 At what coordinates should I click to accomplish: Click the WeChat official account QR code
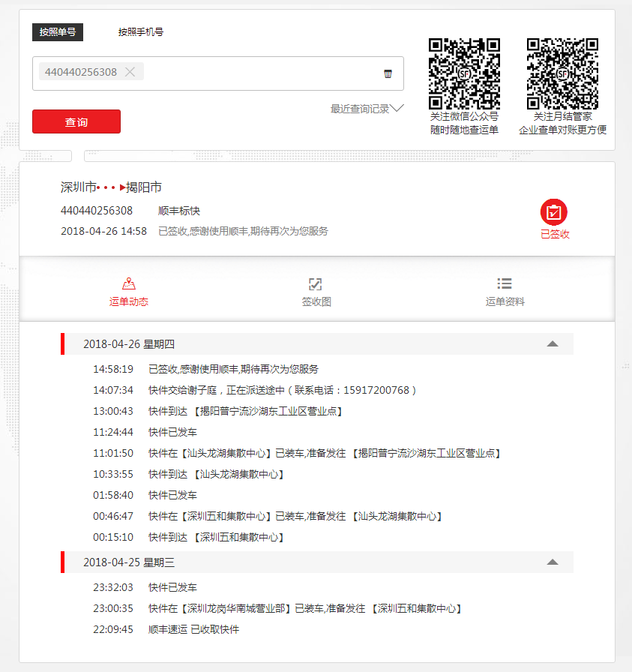pyautogui.click(x=465, y=73)
